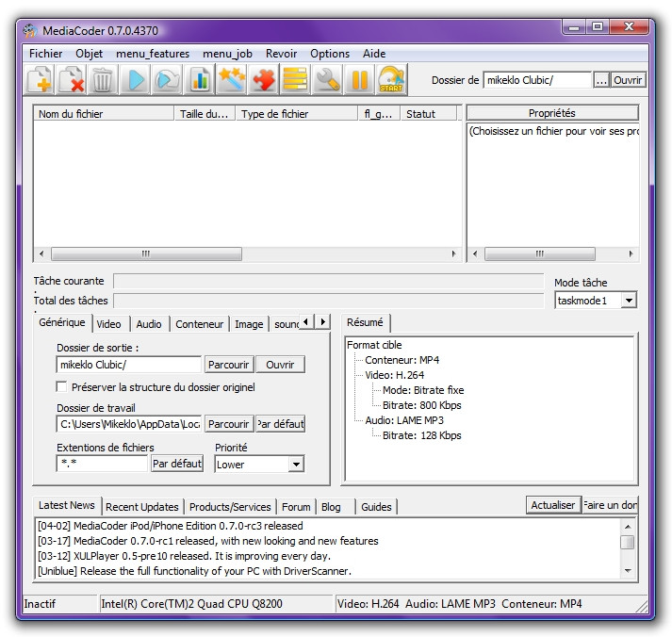Click the Actualiser button
Image resolution: width=672 pixels, height=637 pixels.
[552, 506]
